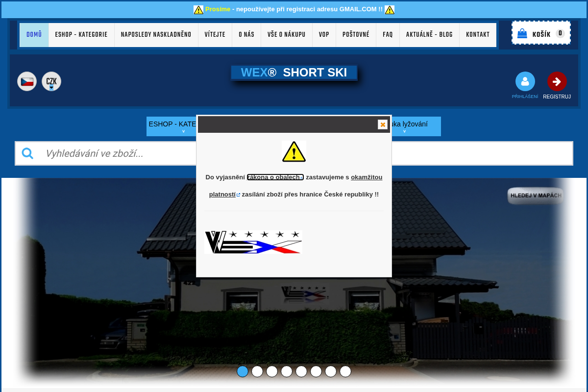Screen dimensions: 588x392
Task: Select the seventh carousel slide dot
Action: click(x=331, y=371)
